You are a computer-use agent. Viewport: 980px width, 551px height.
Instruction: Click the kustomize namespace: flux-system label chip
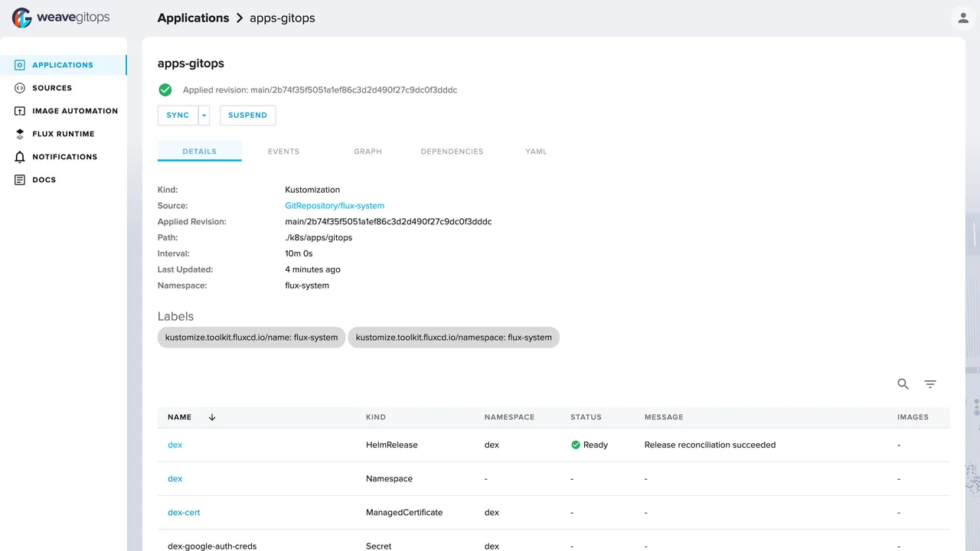pos(454,337)
